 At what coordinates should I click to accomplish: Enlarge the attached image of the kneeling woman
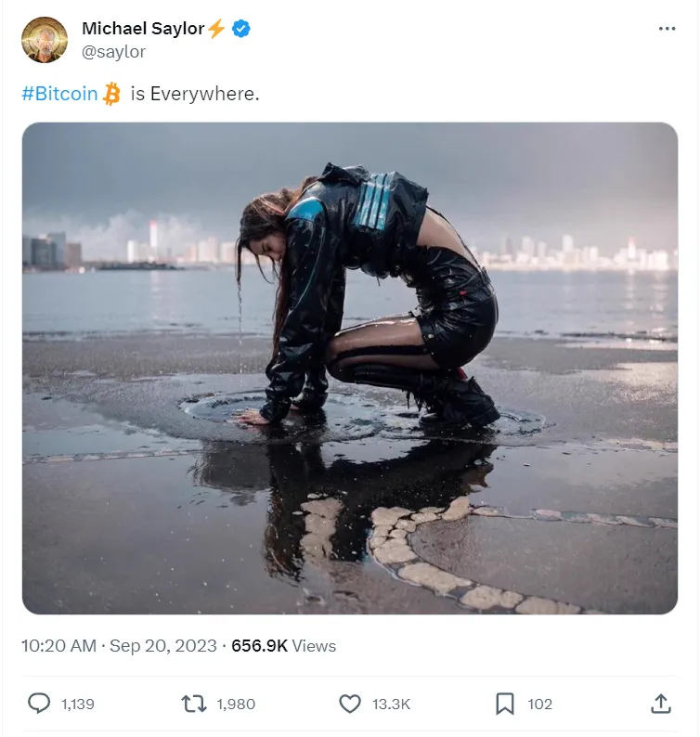pyautogui.click(x=349, y=368)
